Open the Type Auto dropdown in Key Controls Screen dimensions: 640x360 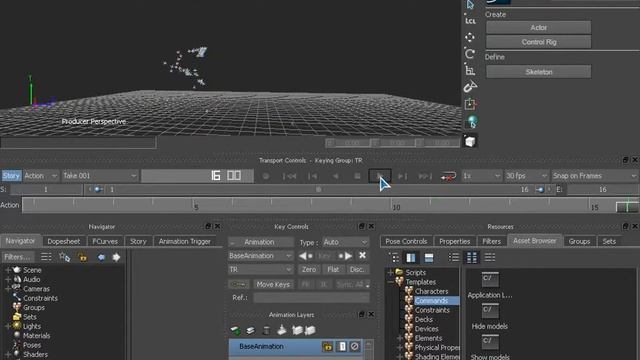345,242
